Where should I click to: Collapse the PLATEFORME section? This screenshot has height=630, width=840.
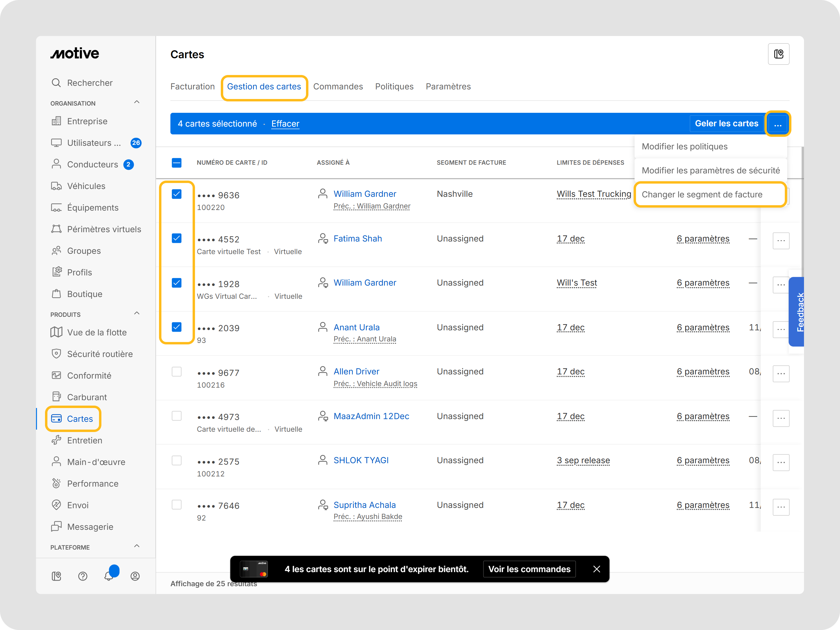coord(137,547)
